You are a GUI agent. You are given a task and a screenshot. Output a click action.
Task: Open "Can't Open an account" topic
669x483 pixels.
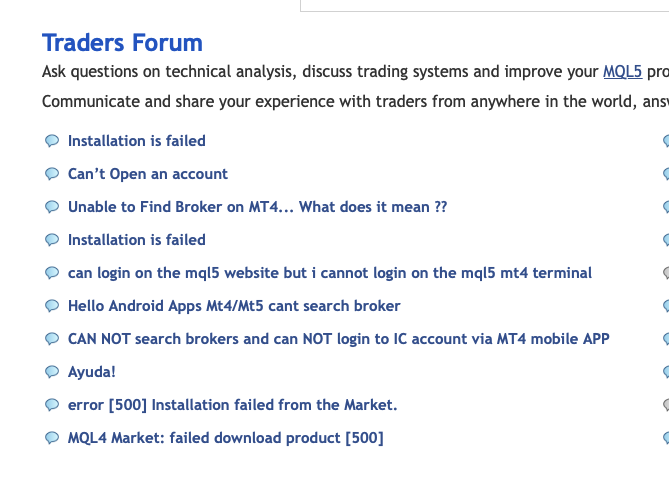tap(148, 174)
